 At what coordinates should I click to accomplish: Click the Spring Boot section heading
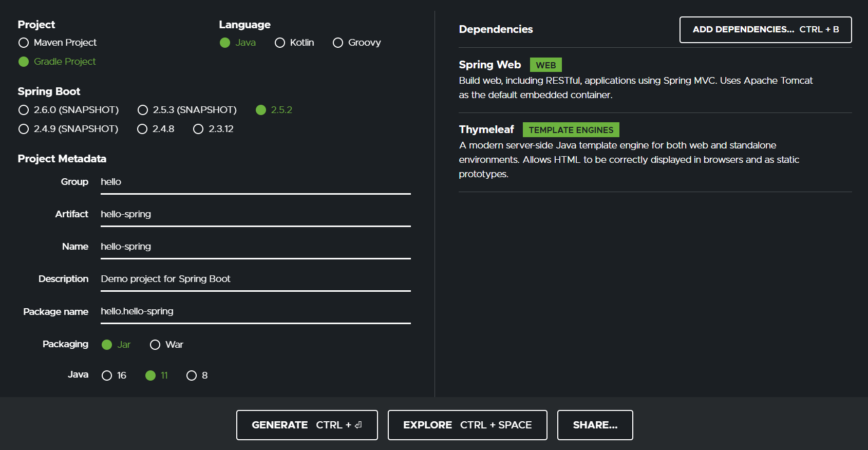[x=49, y=91]
